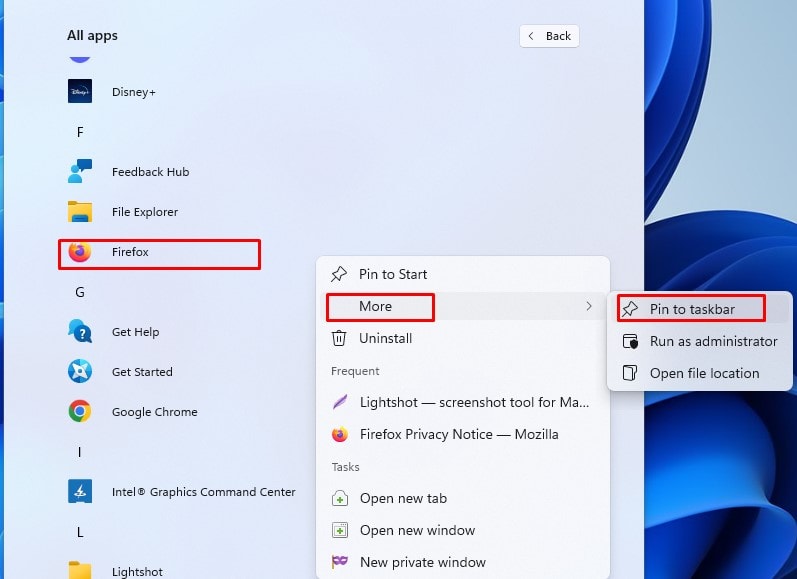This screenshot has width=797, height=579.
Task: Open Intel Graphics Command Center icon
Action: point(80,492)
